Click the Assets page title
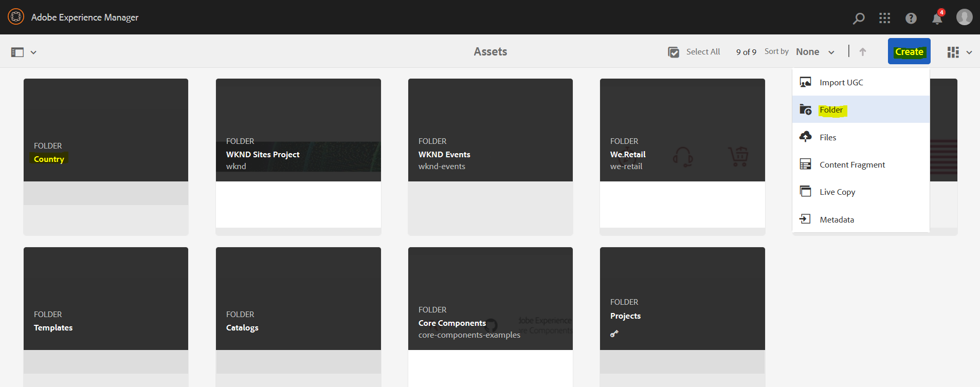980x387 pixels. pyautogui.click(x=491, y=51)
